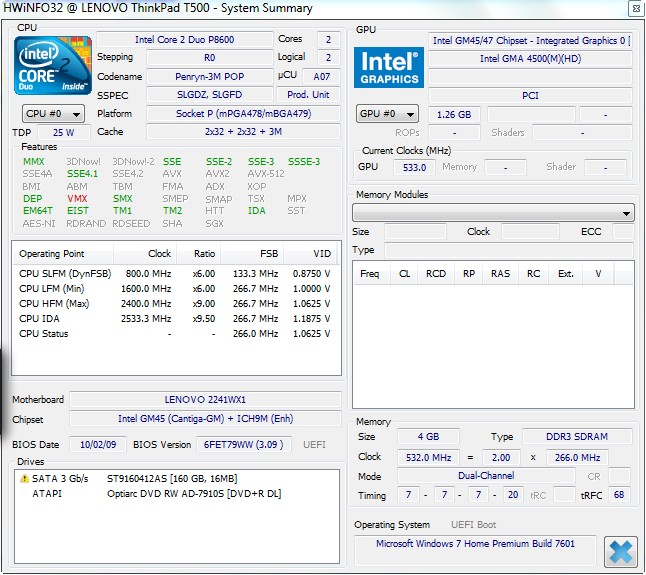Click the RAS column header
This screenshot has width=646, height=575.
tap(500, 274)
